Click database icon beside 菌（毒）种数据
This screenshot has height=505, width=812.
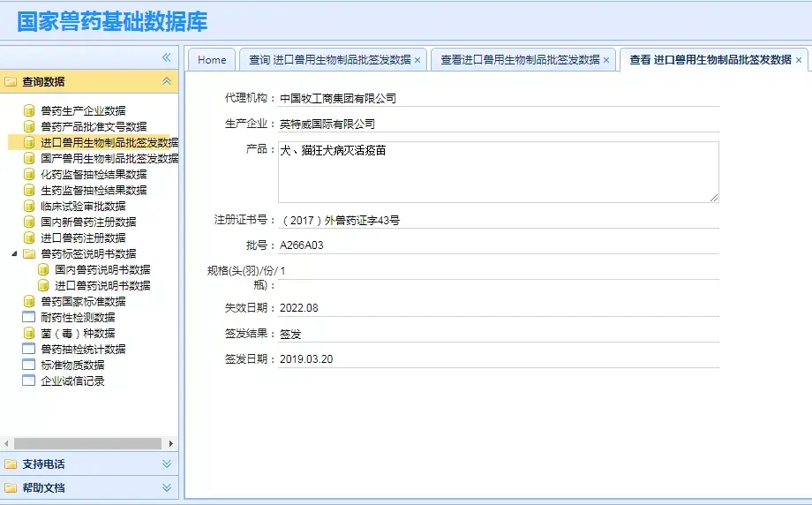(29, 333)
